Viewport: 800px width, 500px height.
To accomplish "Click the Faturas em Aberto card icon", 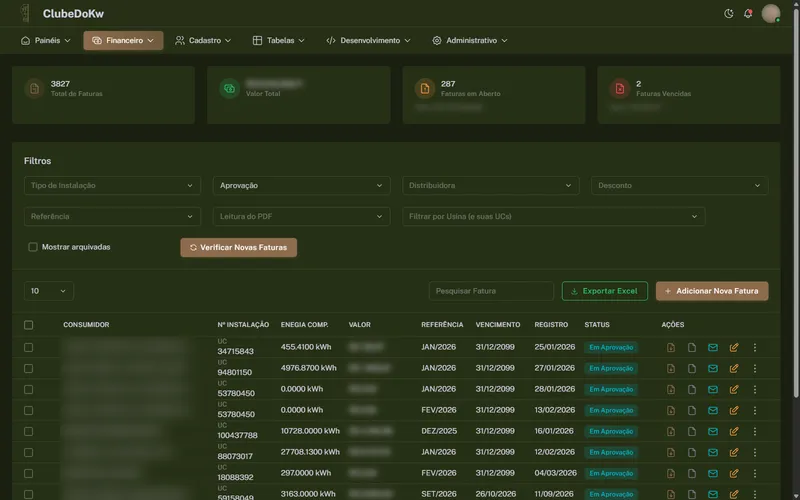I will click(x=424, y=89).
